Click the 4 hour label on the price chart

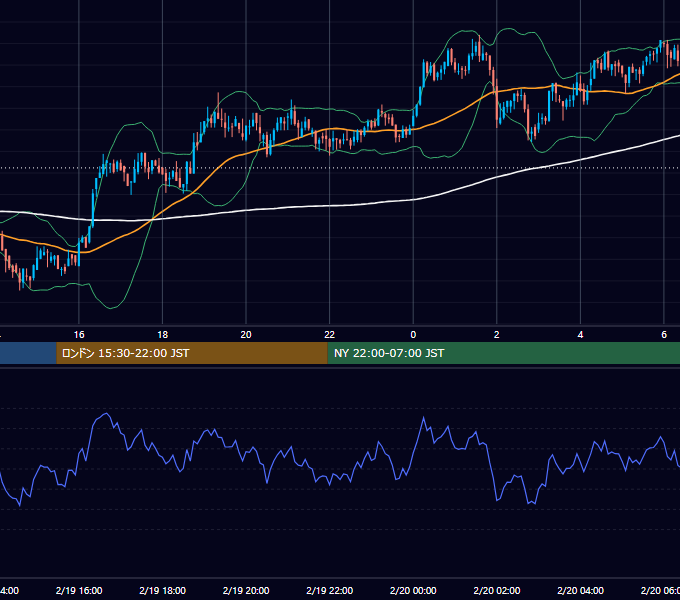[580, 334]
